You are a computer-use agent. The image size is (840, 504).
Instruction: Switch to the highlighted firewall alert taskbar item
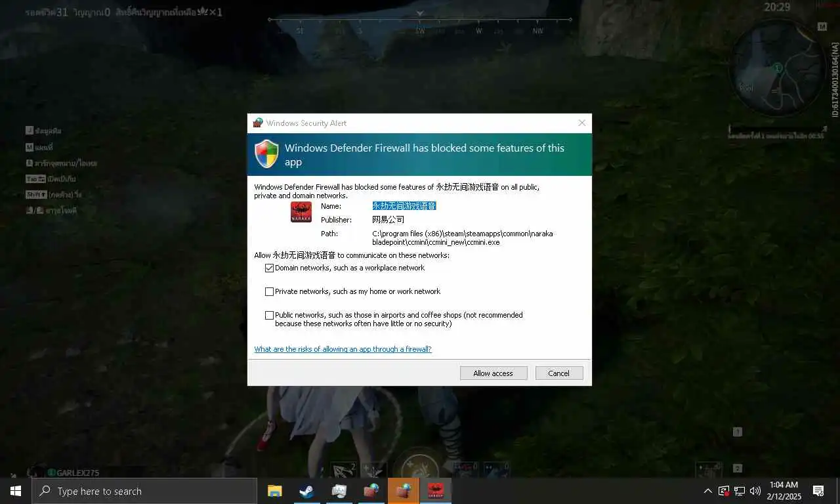pos(404,491)
